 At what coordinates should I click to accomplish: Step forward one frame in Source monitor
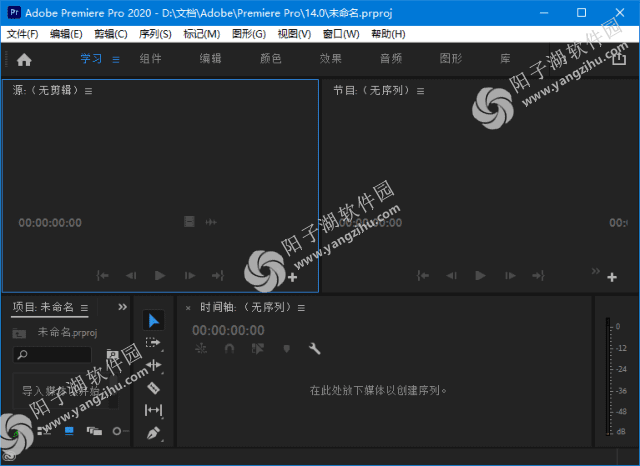pyautogui.click(x=190, y=276)
